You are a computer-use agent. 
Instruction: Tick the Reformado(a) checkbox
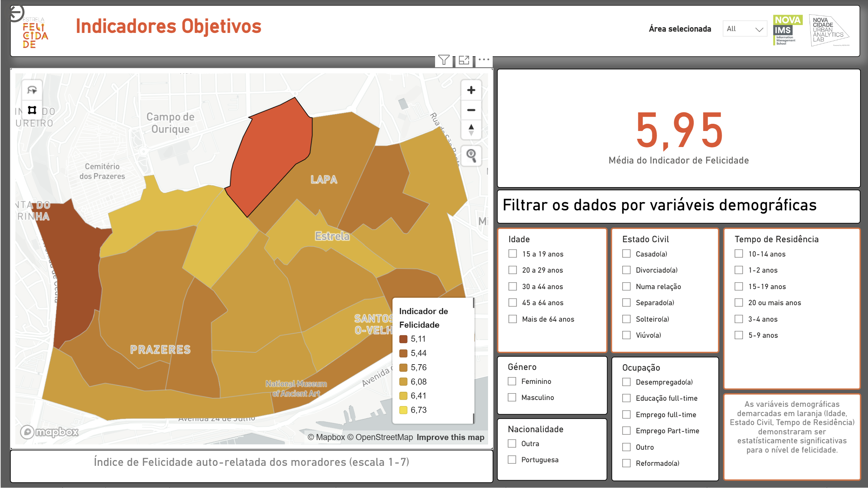coord(626,463)
